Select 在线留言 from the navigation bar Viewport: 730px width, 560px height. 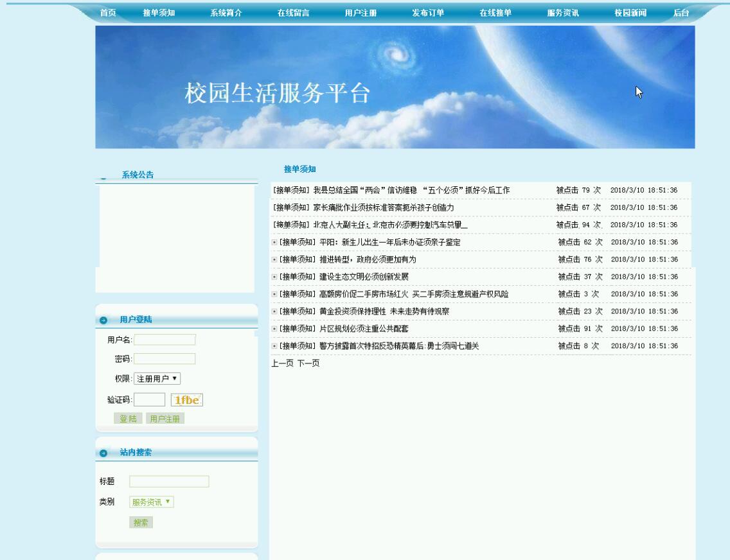293,13
